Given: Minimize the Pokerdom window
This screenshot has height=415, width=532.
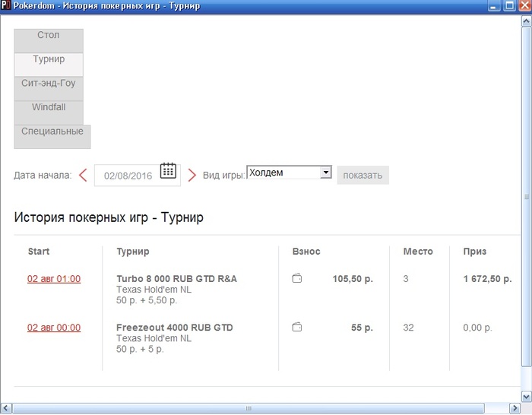Looking at the screenshot, I should click(x=494, y=6).
